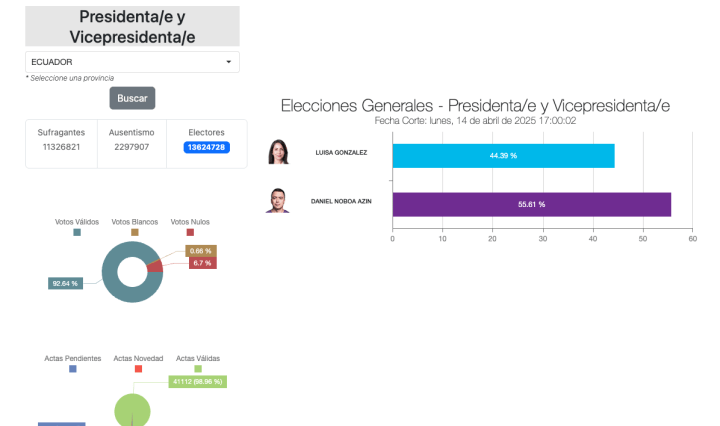
Task: Click Luisa Gonzalez's blue 44.39 % bar
Action: tap(503, 156)
